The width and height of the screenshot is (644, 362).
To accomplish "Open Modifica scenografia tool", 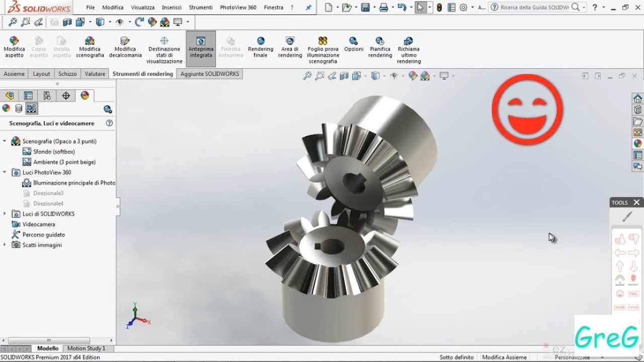I will tap(90, 47).
